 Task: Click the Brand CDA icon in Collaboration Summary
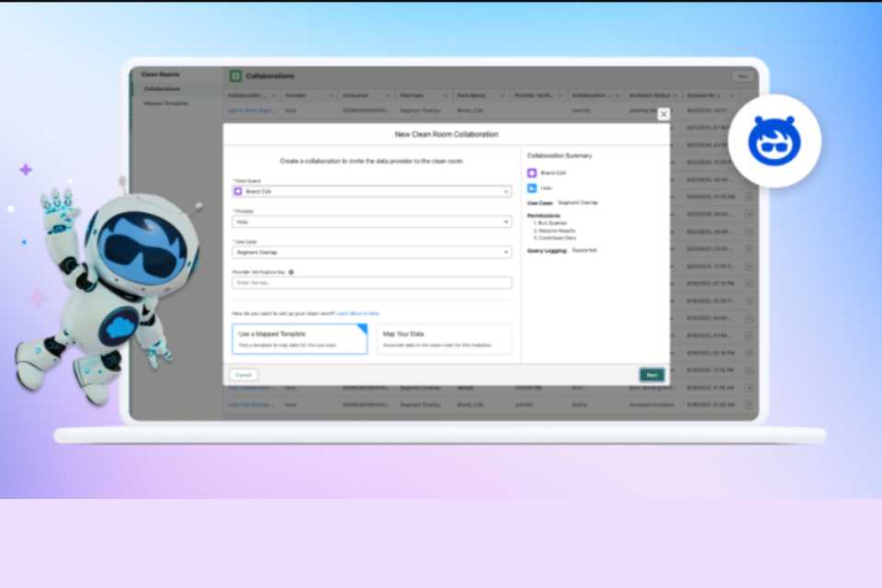532,173
